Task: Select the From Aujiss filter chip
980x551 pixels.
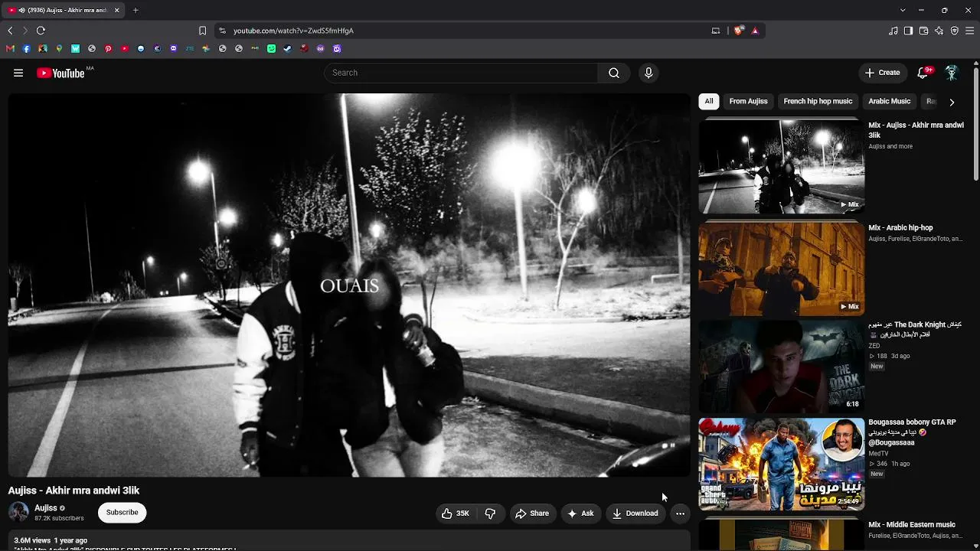Action: (748, 101)
